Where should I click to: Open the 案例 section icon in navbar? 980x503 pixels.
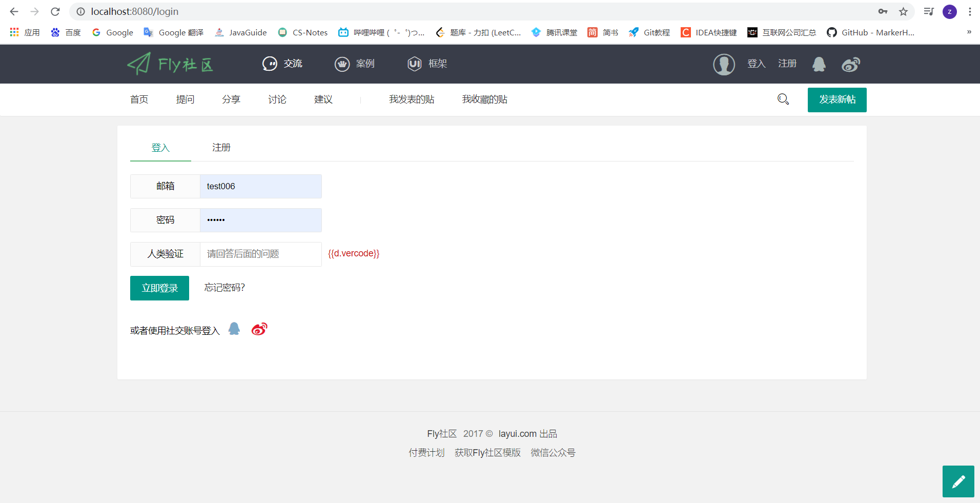click(342, 64)
